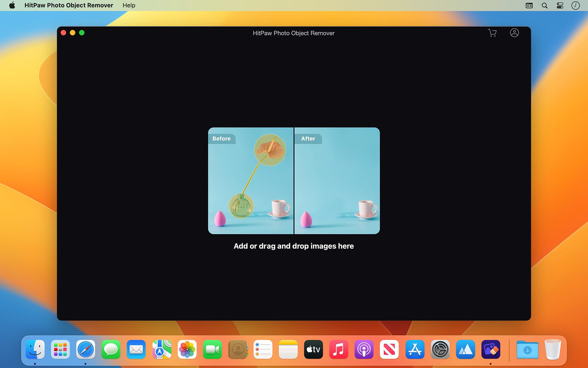Open the App Store from the dock

415,349
